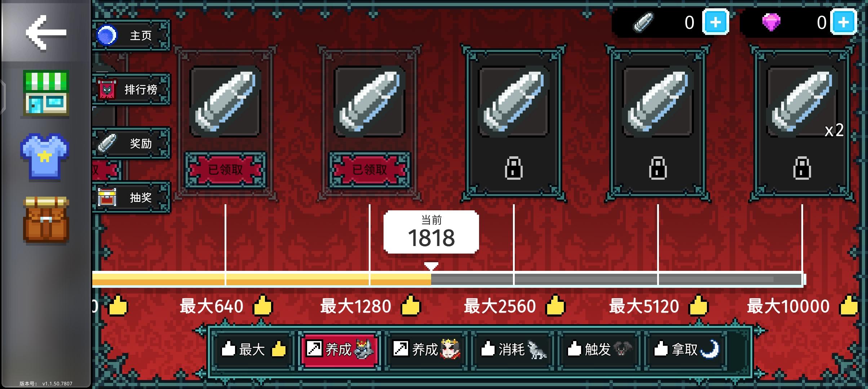Open the shop storefront icon
This screenshot has width=868, height=389.
click(46, 94)
